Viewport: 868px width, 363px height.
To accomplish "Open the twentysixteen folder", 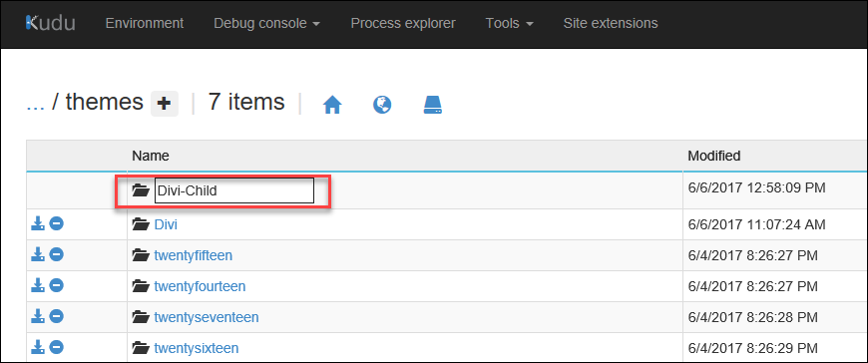I will pos(197,349).
